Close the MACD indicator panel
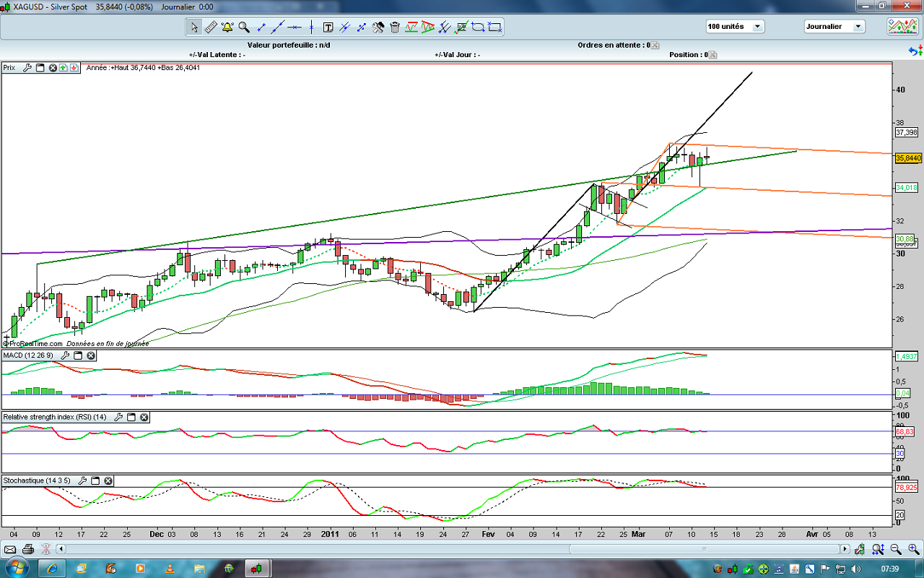924x578 pixels. point(91,356)
